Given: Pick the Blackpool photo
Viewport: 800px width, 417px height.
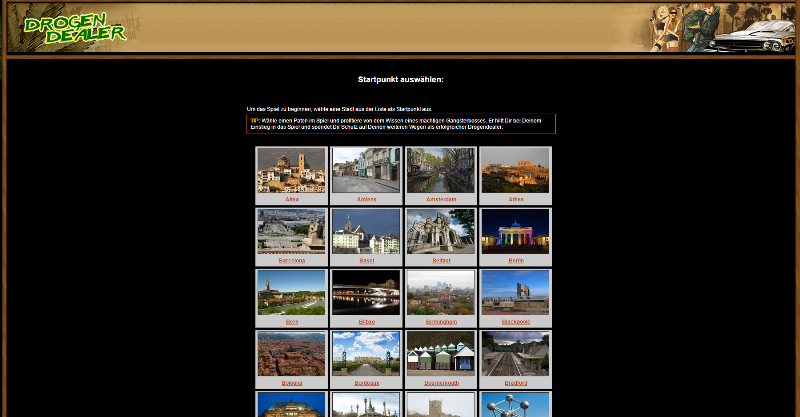Looking at the screenshot, I should point(515,293).
